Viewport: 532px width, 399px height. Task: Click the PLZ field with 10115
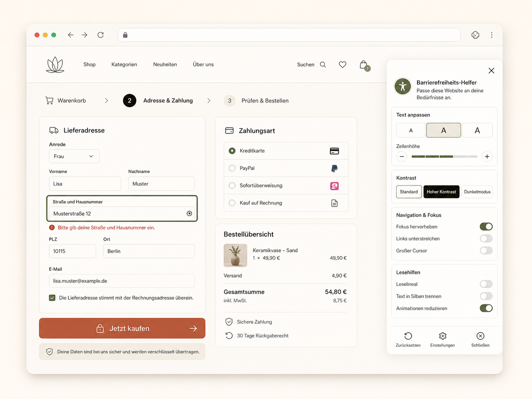(72, 251)
